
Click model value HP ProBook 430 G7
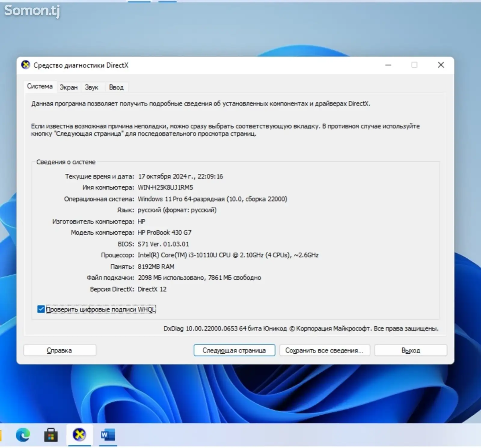(164, 233)
